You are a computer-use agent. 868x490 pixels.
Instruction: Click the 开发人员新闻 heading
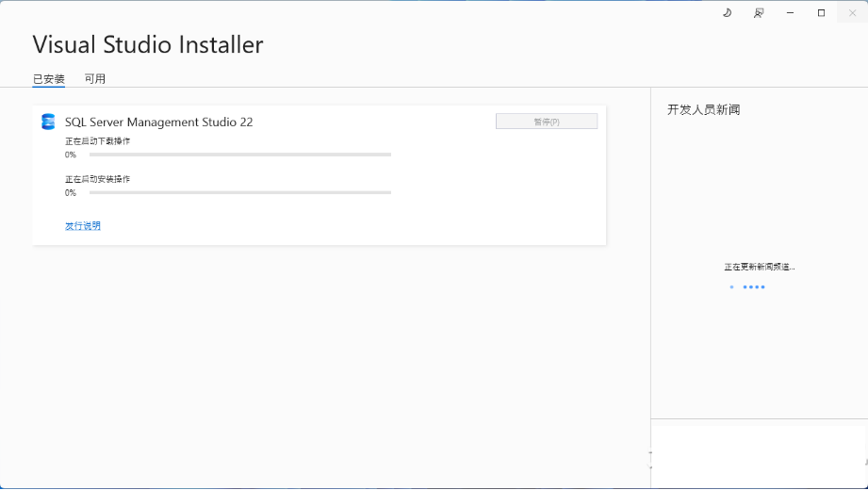(704, 109)
